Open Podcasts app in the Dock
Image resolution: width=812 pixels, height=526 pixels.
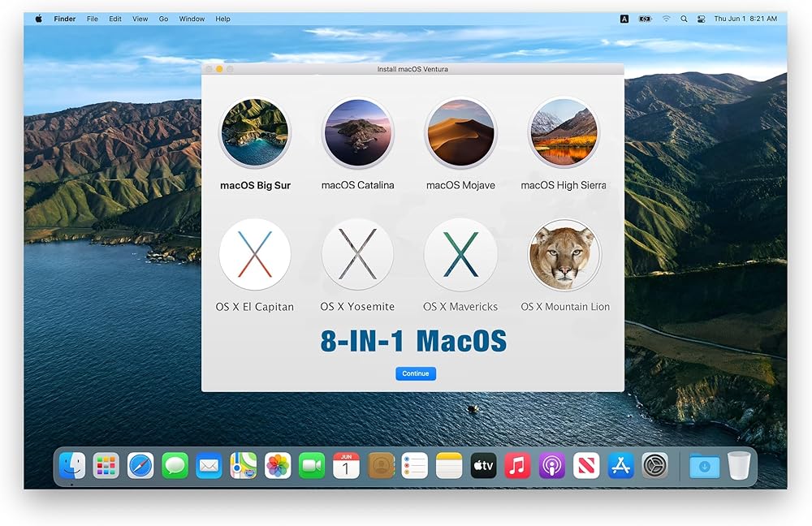[552, 465]
